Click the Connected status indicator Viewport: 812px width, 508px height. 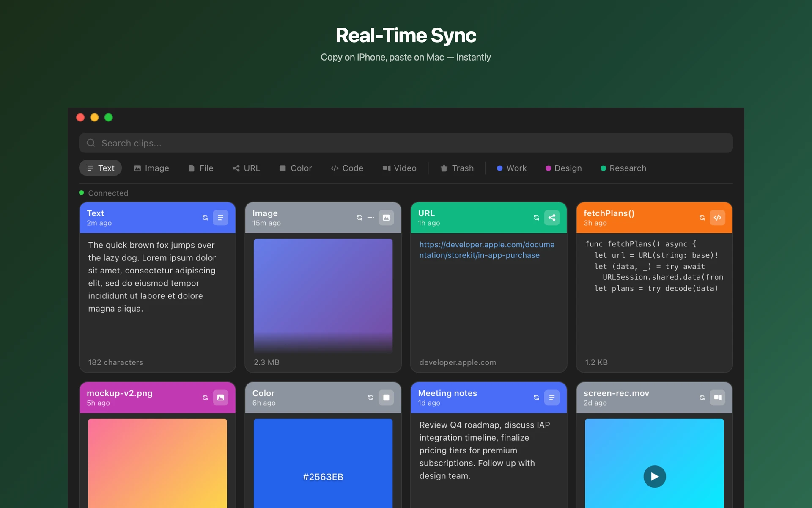[104, 193]
